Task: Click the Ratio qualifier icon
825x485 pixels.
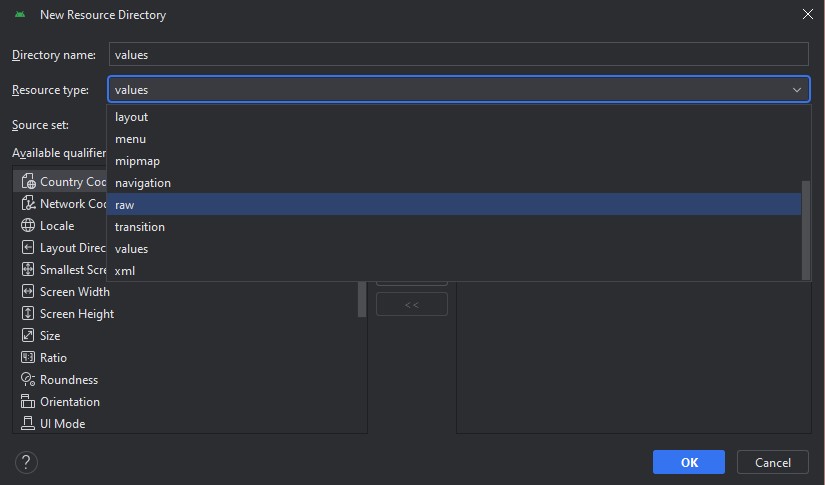Action: pyautogui.click(x=28, y=358)
